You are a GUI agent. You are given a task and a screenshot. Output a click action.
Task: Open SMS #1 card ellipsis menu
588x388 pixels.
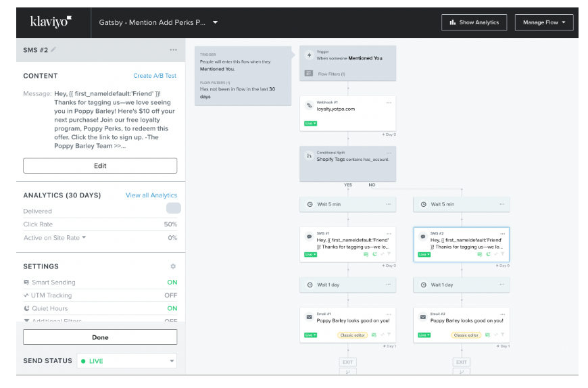coord(389,234)
